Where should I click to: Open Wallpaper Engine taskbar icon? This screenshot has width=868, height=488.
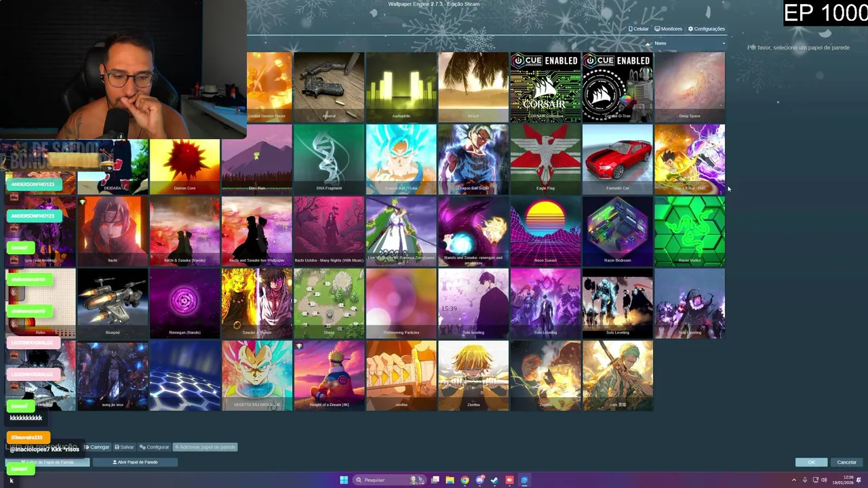[524, 480]
